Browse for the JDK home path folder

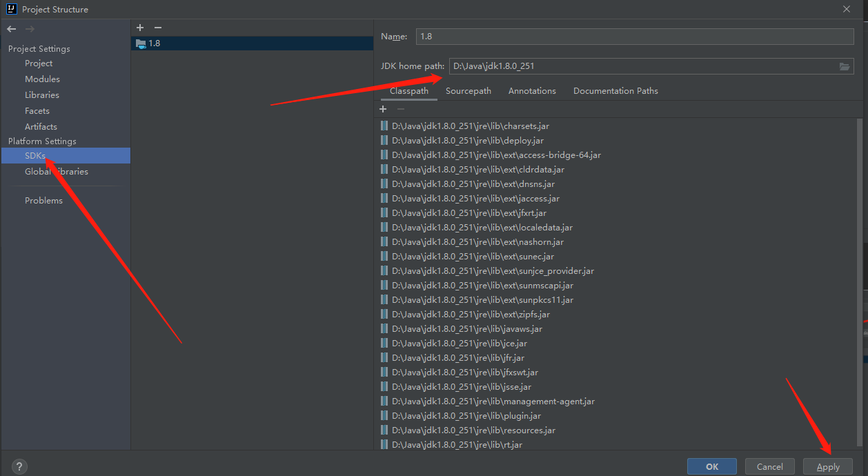845,66
